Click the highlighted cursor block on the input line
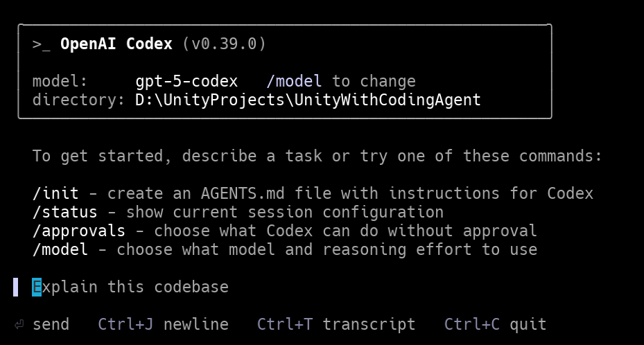The height and width of the screenshot is (345, 644). click(x=37, y=287)
